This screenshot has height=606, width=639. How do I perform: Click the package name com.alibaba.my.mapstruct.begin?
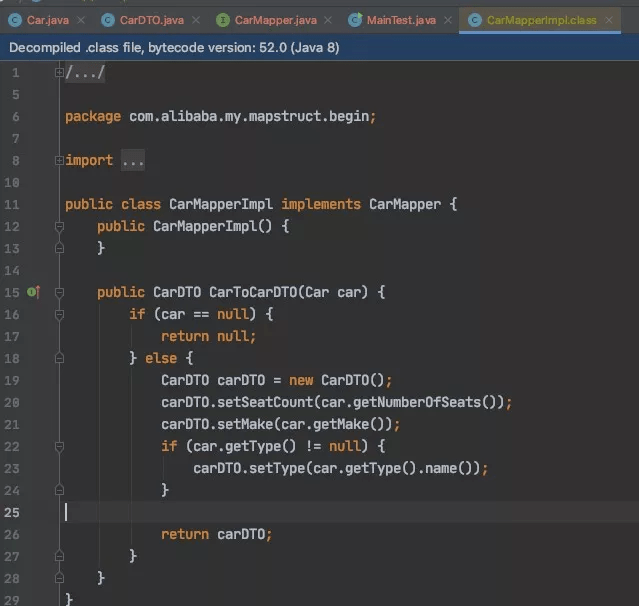coord(249,117)
